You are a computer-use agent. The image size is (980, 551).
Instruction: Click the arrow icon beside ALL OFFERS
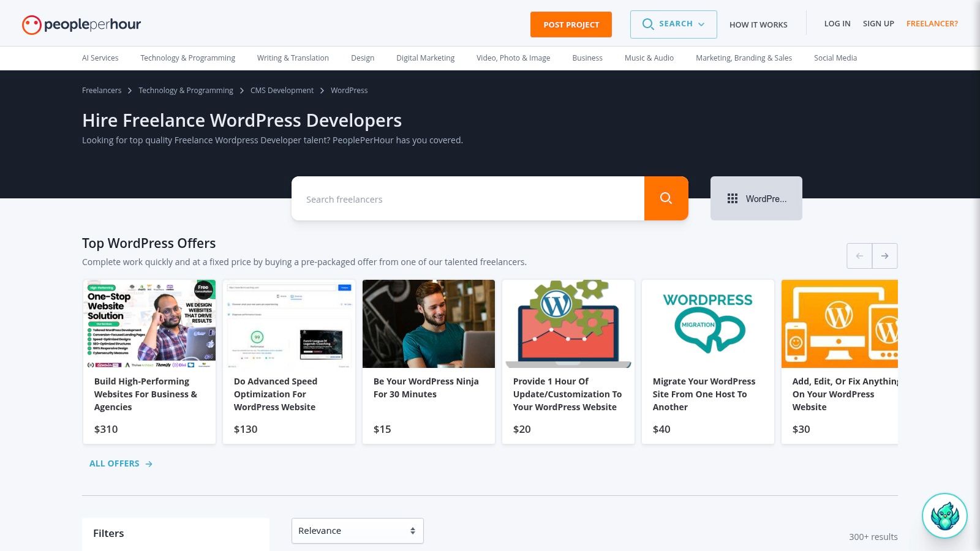pos(148,463)
